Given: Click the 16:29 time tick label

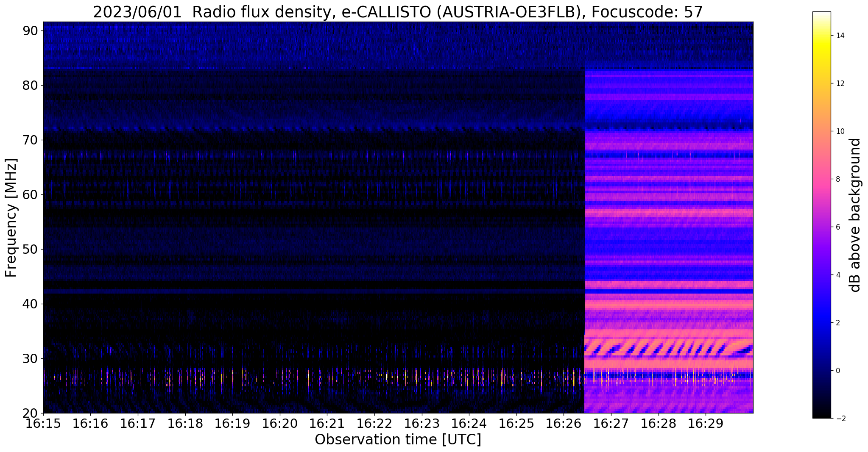Looking at the screenshot, I should 706,423.
